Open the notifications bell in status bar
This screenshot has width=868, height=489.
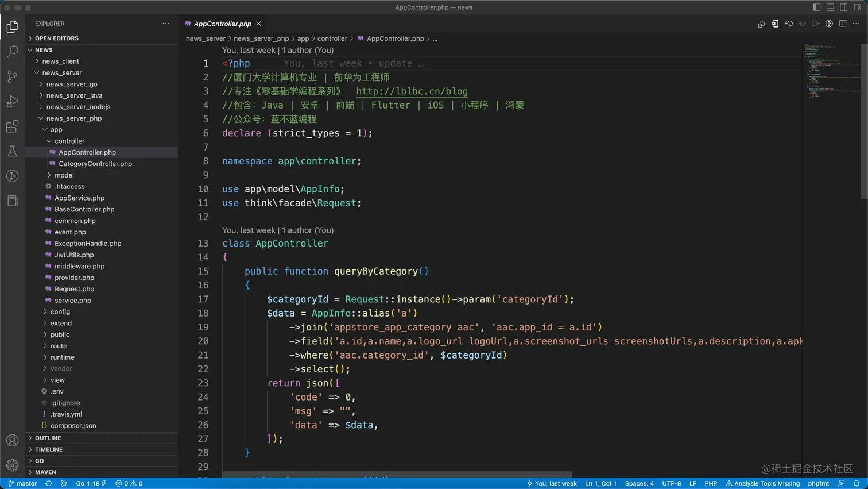coord(857,483)
